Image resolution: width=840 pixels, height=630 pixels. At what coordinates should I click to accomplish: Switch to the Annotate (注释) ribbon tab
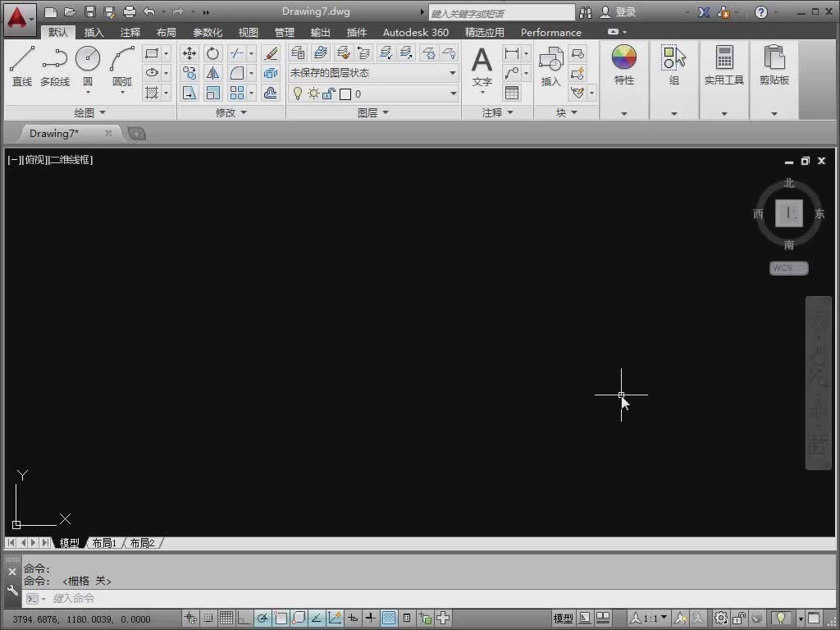point(130,32)
